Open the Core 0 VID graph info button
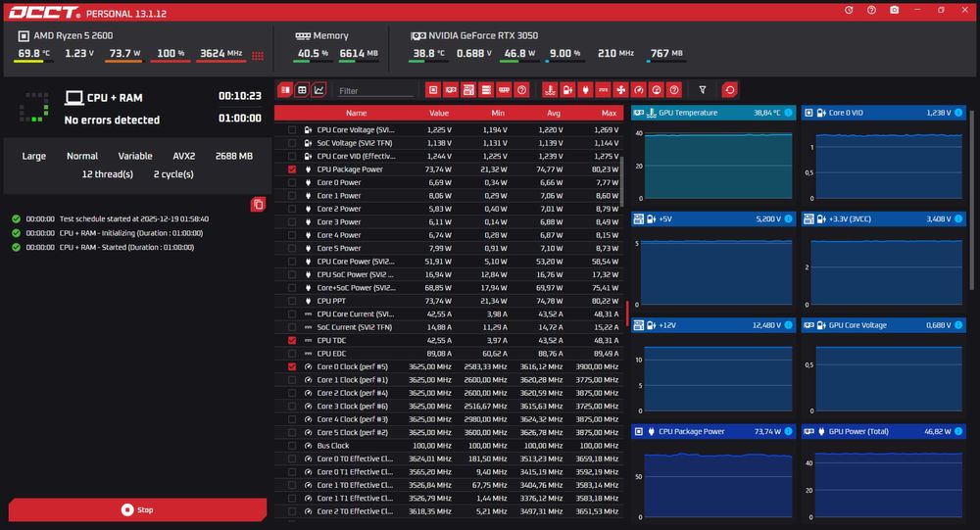The image size is (980, 530). click(958, 113)
